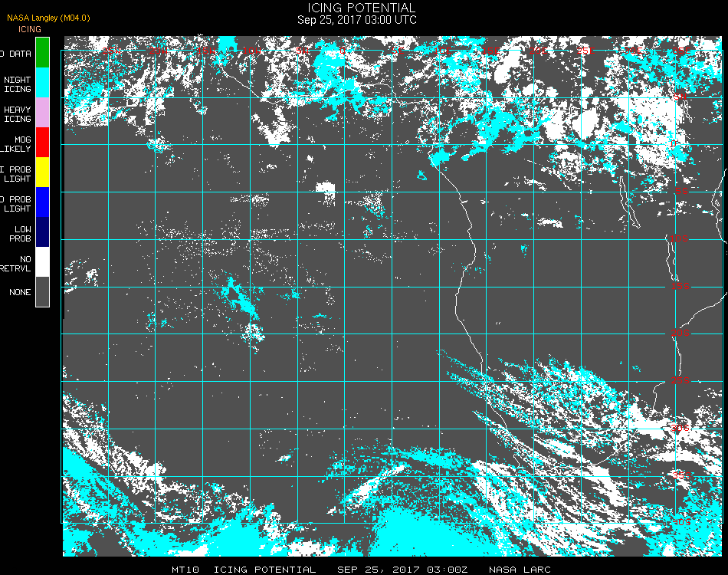728x575 pixels.
Task: Click the 5N latitude label
Action: (x=680, y=97)
